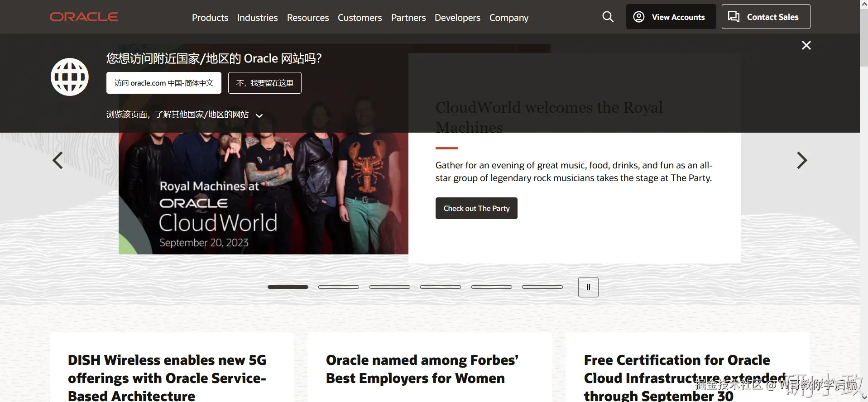Open Free Certification for Oracle Cloud article
Viewport: 868px width, 402px height.
(x=685, y=378)
